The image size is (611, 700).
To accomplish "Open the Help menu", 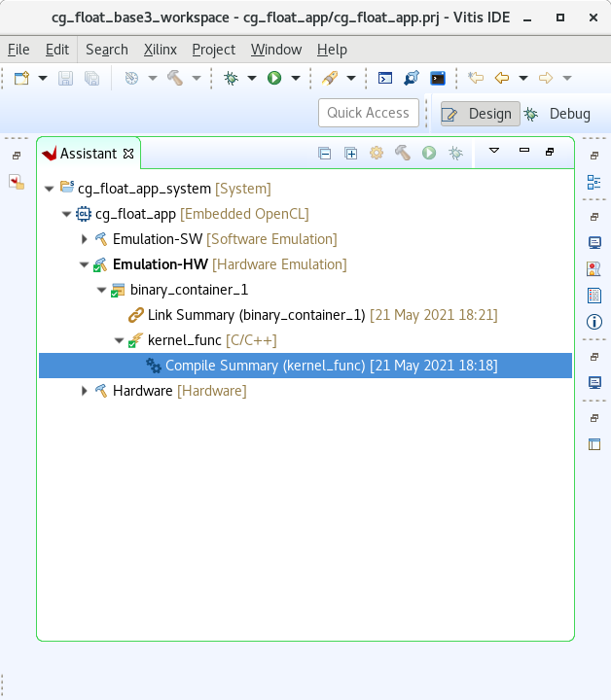I will [x=332, y=50].
